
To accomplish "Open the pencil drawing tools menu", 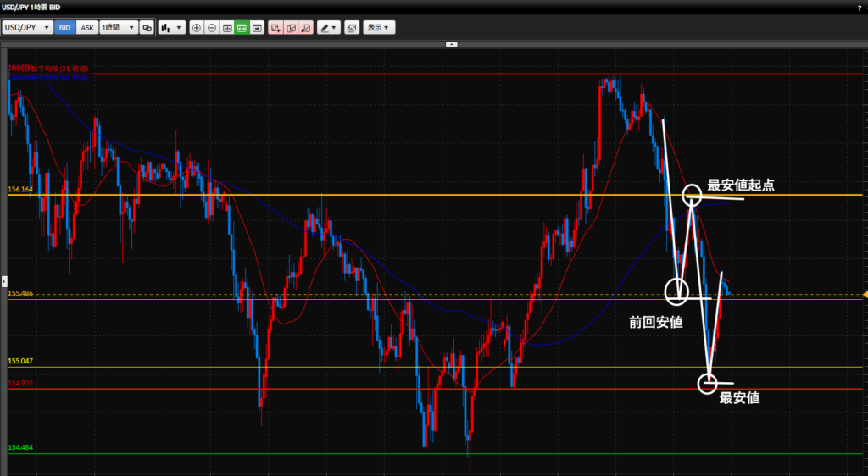I will pos(328,28).
